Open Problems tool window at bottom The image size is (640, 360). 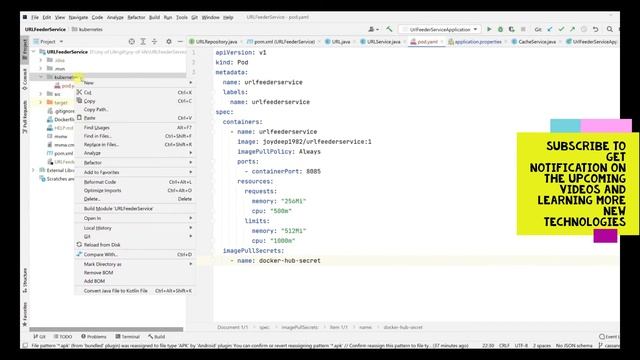click(93, 337)
